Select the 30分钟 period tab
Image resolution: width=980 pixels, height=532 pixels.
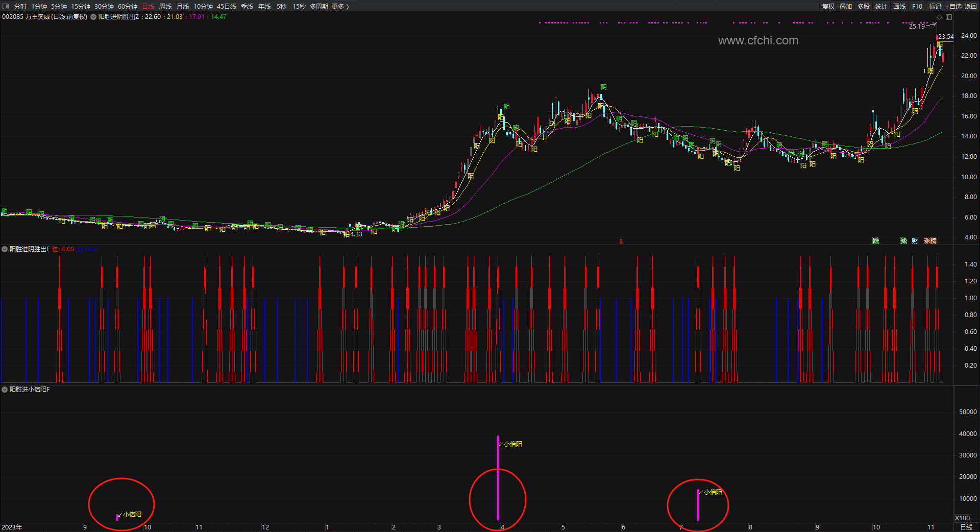tap(104, 6)
